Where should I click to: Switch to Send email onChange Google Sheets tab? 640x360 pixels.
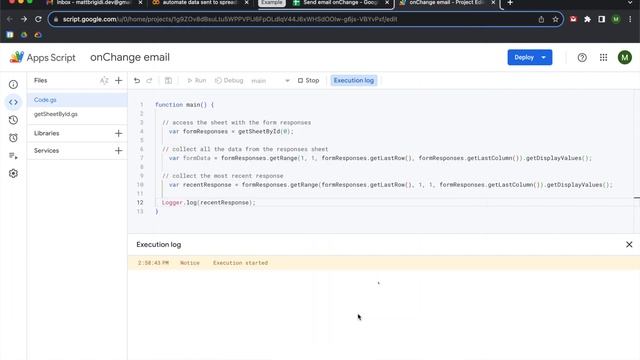(336, 3)
